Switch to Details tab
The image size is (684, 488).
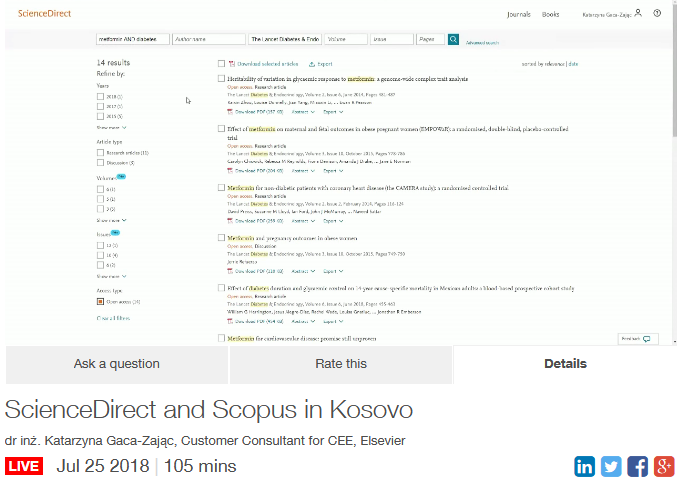565,364
